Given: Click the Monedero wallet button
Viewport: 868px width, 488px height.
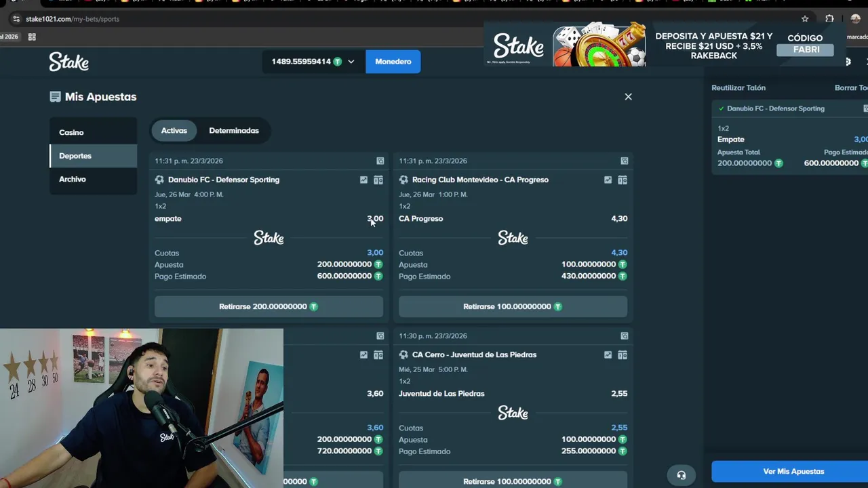Looking at the screenshot, I should click(x=393, y=62).
